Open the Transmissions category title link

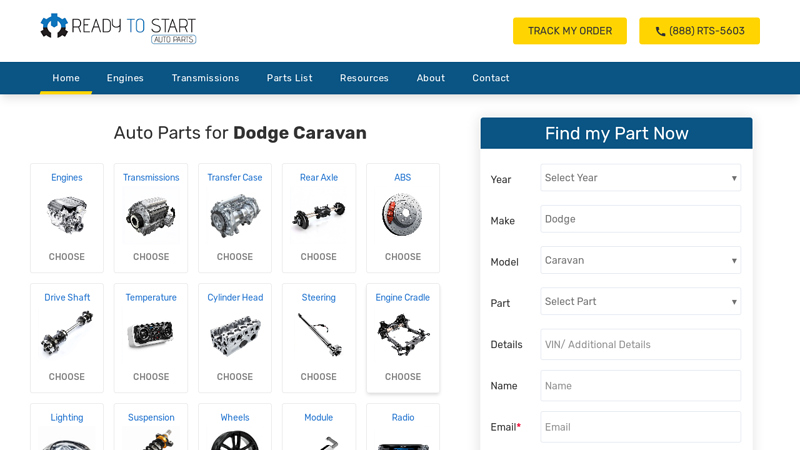151,178
